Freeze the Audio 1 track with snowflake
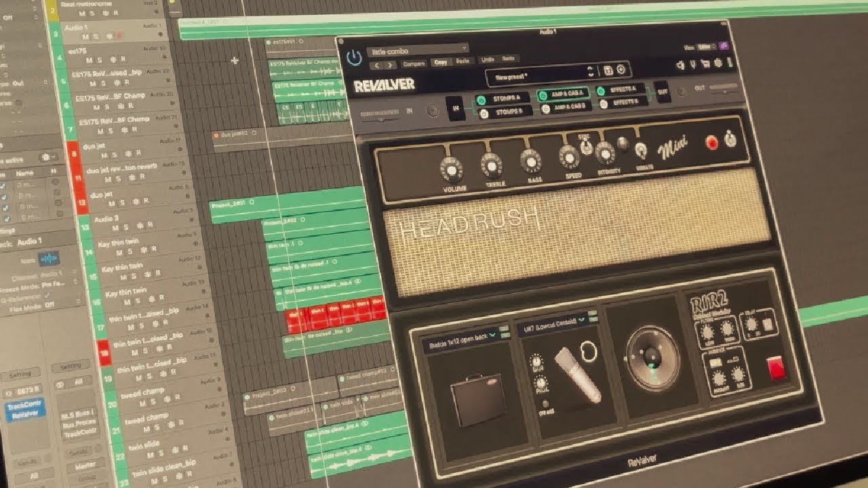868x488 pixels. (x=108, y=36)
